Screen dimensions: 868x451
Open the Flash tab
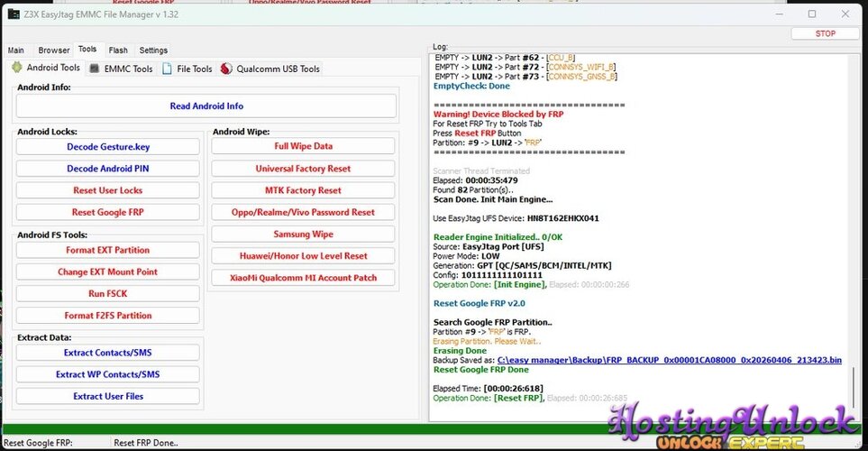tap(118, 51)
